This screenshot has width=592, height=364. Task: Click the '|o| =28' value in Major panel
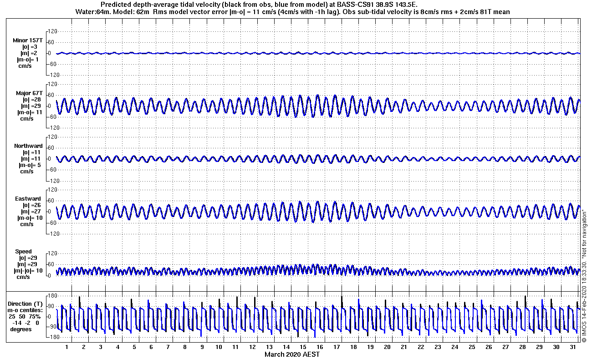pyautogui.click(x=32, y=100)
